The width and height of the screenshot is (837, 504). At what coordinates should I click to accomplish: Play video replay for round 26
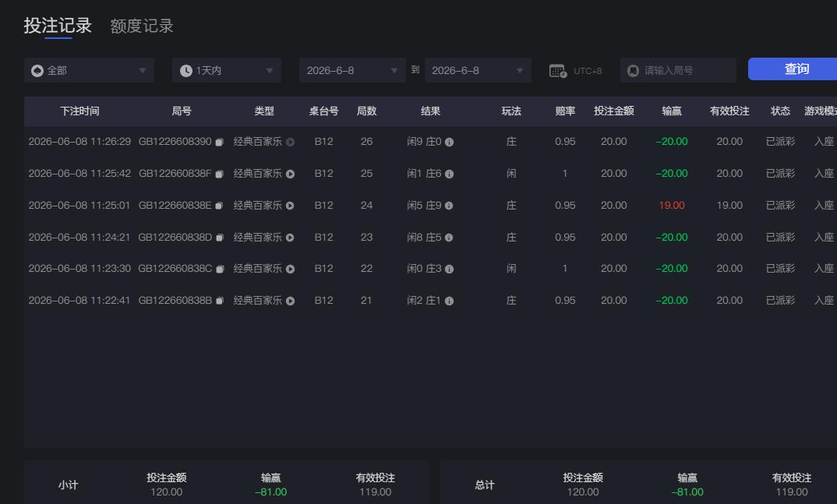point(290,142)
